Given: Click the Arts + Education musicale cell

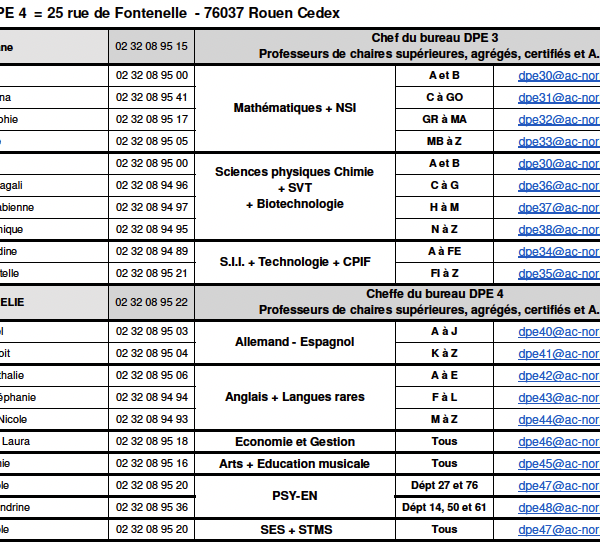Looking at the screenshot, I should point(295,464).
